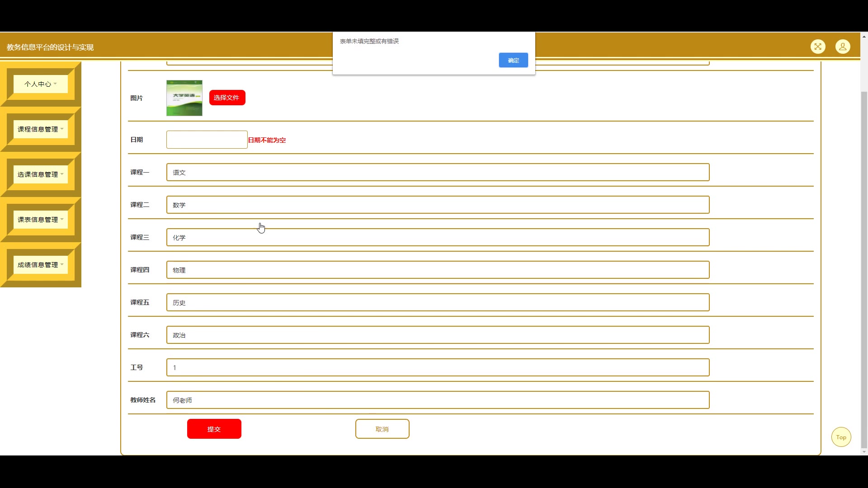Open the user profile icon in header
868x488 pixels.
pyautogui.click(x=843, y=47)
